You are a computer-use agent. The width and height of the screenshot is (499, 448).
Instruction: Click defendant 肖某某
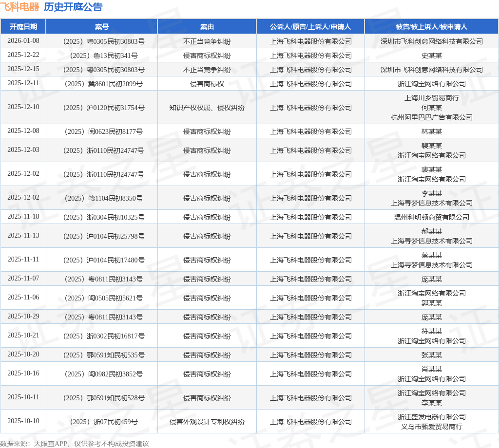click(x=432, y=369)
